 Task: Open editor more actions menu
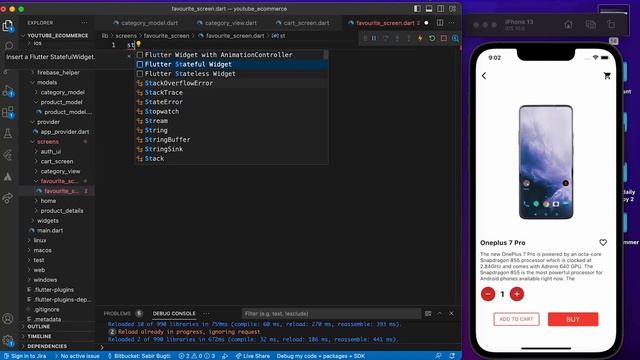(x=451, y=23)
